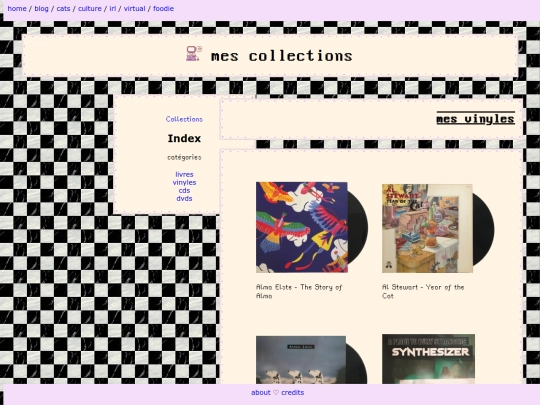Click the mes collections page title
540x405 pixels.
click(x=282, y=56)
